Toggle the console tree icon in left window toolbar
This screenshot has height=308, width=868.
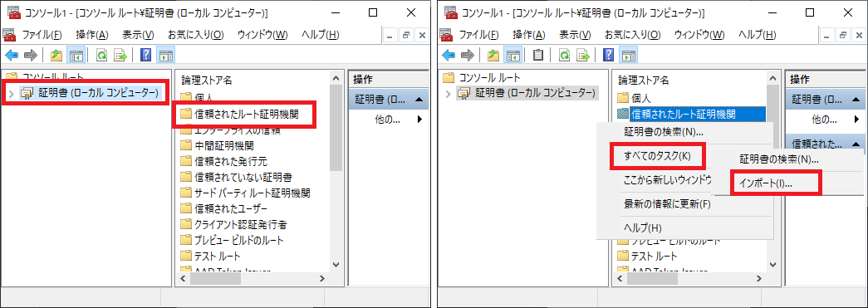76,55
